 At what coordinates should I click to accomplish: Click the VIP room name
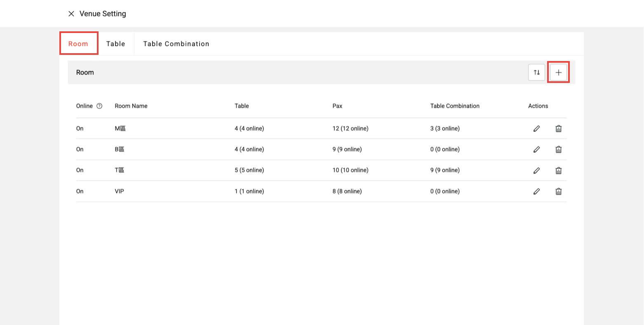click(x=119, y=191)
